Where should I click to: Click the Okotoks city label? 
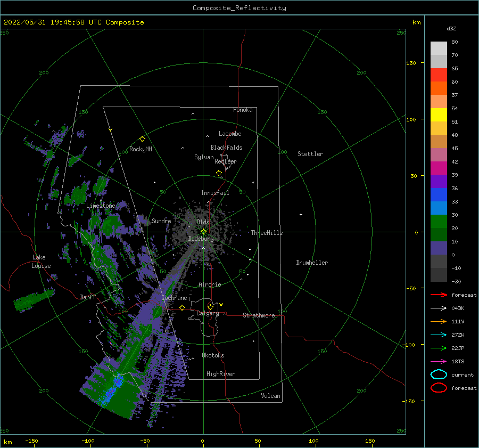[213, 355]
